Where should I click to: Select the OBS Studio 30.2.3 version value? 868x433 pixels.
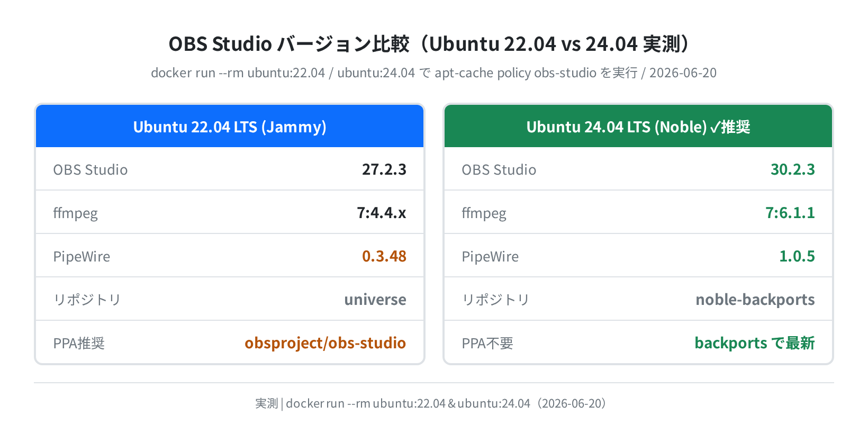(792, 169)
